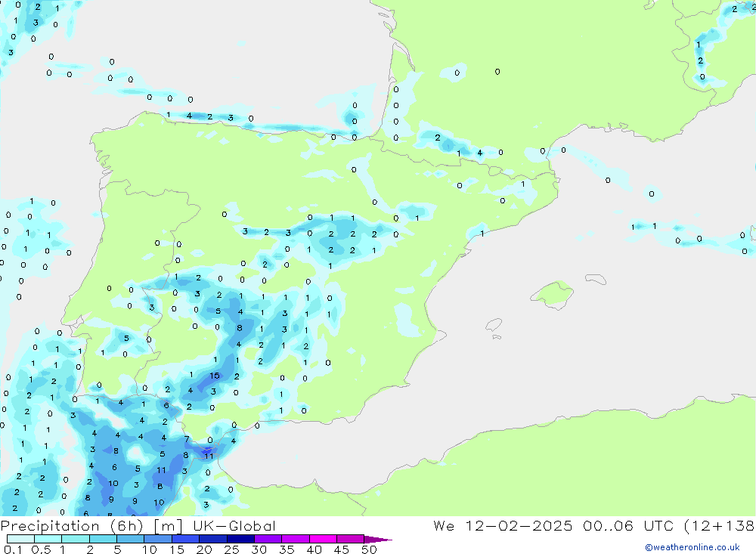
Task: Click the "(6h)" interval text
Action: coord(127,526)
